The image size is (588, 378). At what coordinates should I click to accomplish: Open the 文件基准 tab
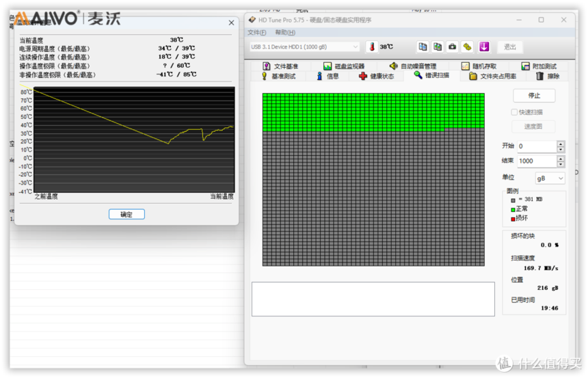click(280, 66)
